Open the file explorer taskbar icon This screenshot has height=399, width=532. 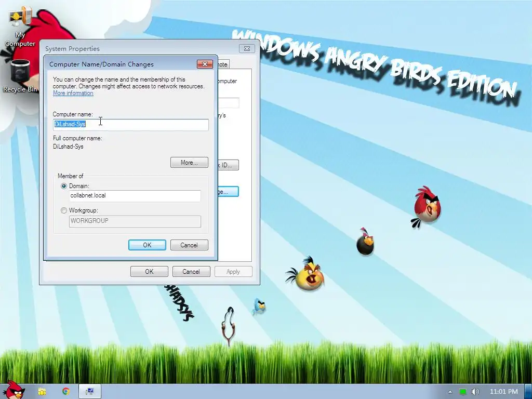click(x=42, y=392)
